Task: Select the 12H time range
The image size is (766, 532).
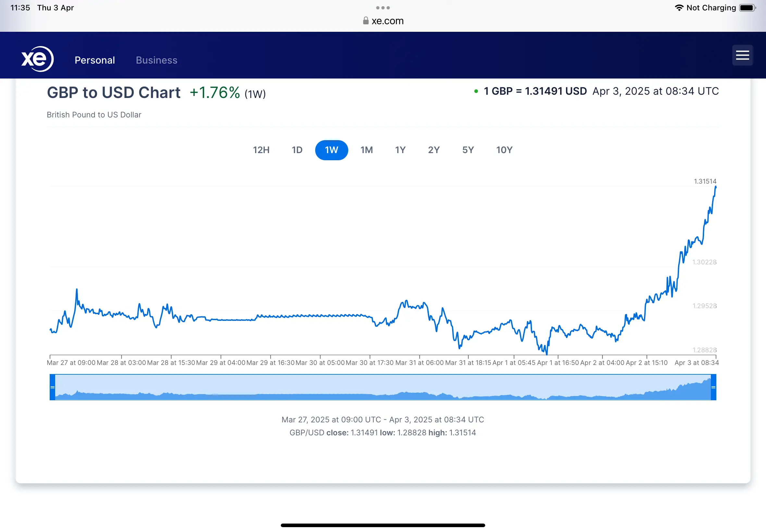Action: point(261,150)
